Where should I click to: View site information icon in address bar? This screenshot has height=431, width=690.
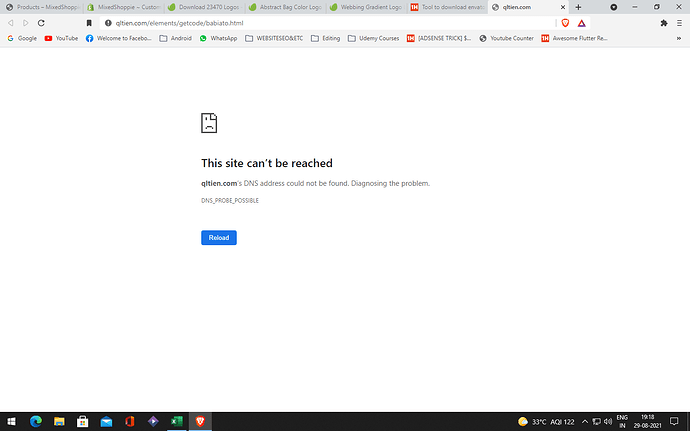pos(108,23)
